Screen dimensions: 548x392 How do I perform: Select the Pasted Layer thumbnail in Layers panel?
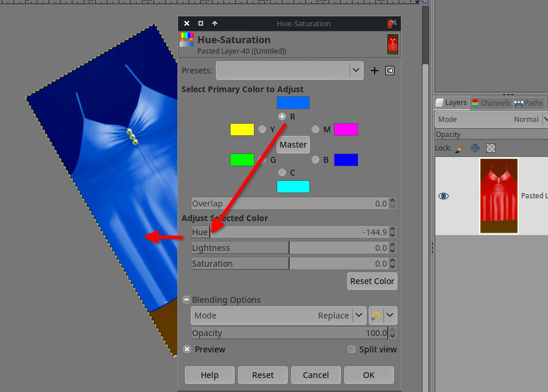(499, 195)
